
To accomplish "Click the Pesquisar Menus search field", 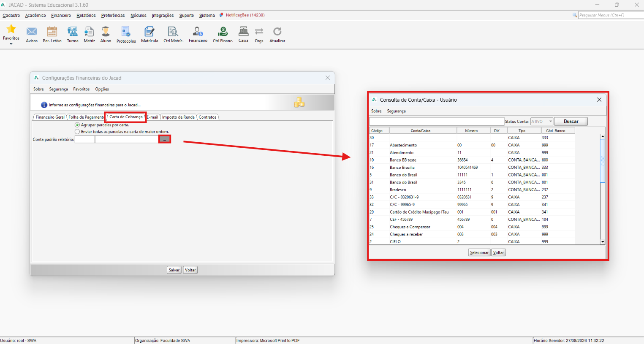I will point(611,15).
